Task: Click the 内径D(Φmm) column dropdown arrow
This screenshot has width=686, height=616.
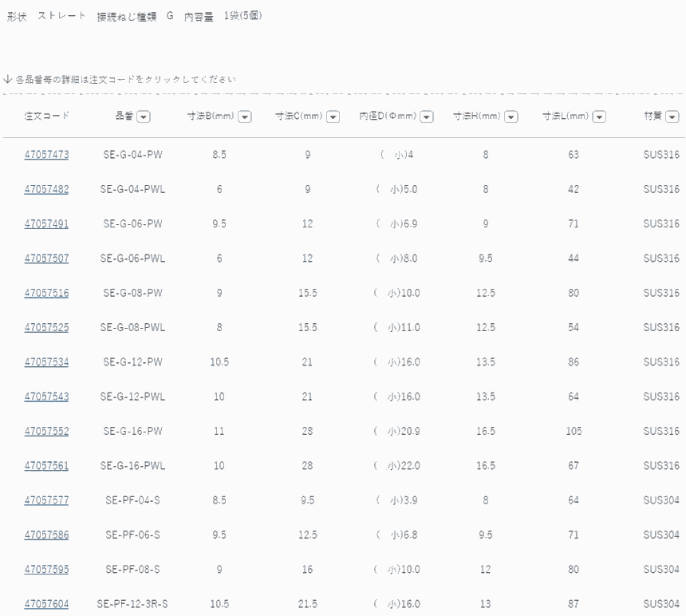Action: pyautogui.click(x=427, y=117)
